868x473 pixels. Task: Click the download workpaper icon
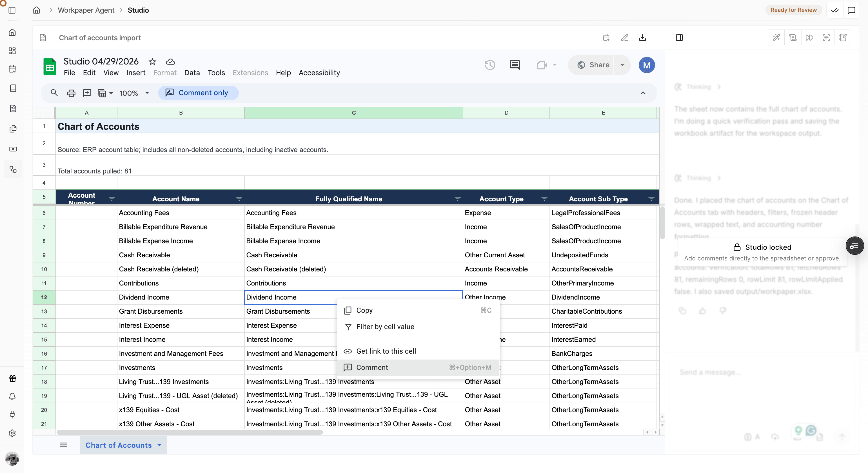pos(643,37)
